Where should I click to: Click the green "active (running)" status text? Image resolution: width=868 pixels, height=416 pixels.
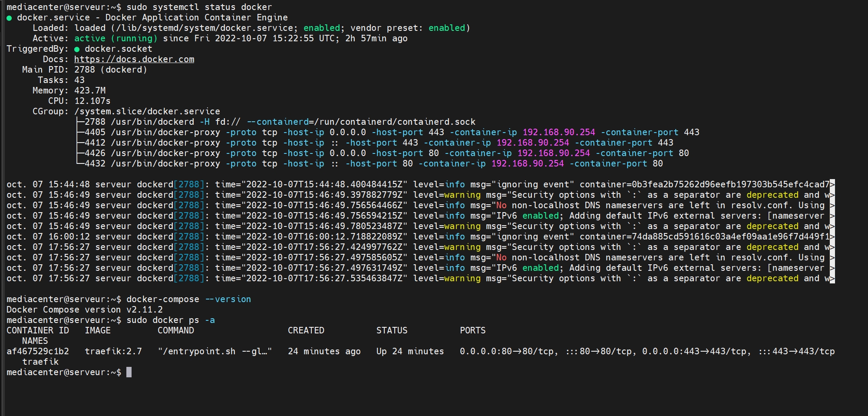pyautogui.click(x=116, y=39)
